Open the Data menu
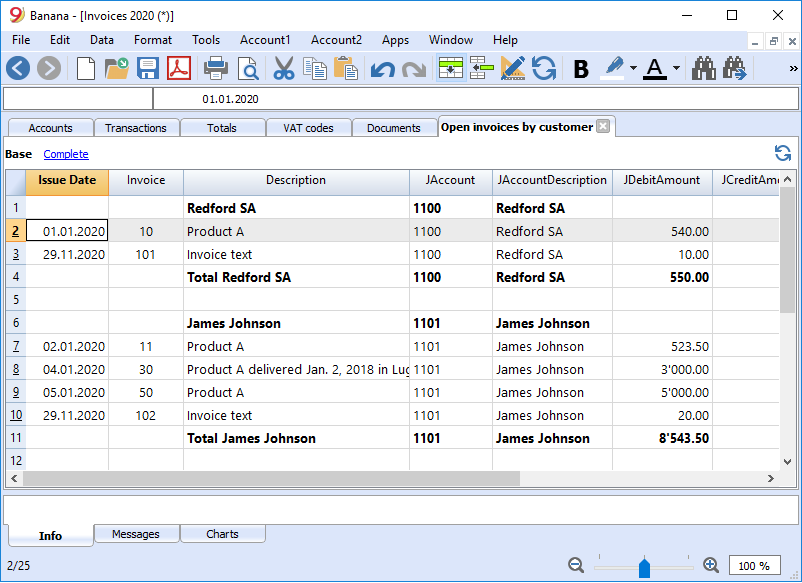802x583 pixels. pos(102,40)
